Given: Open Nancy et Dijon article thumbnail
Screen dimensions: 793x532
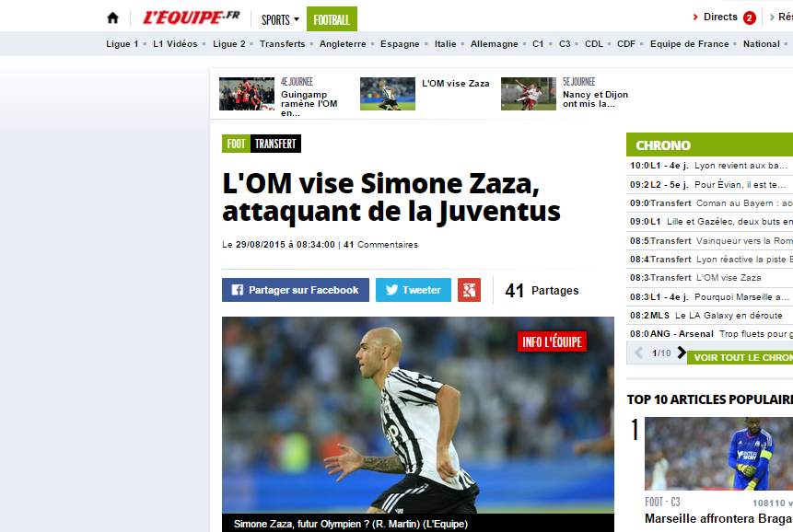Looking at the screenshot, I should coord(529,94).
